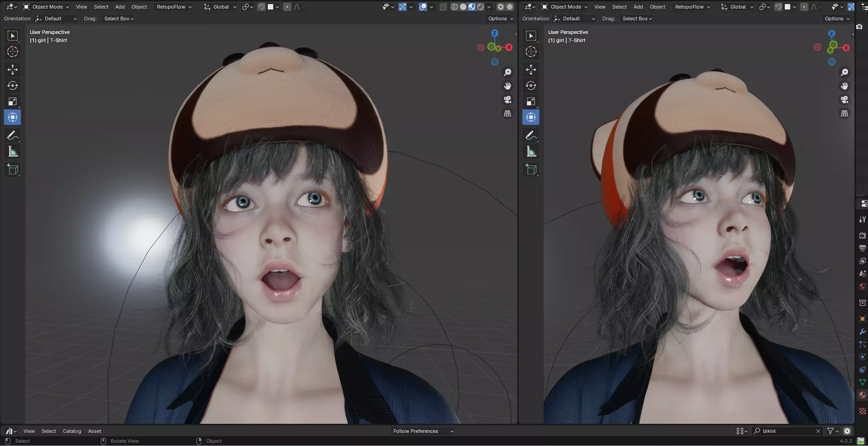Open the Output properties tab
Screen dimensions: 868x446
[x=862, y=248]
